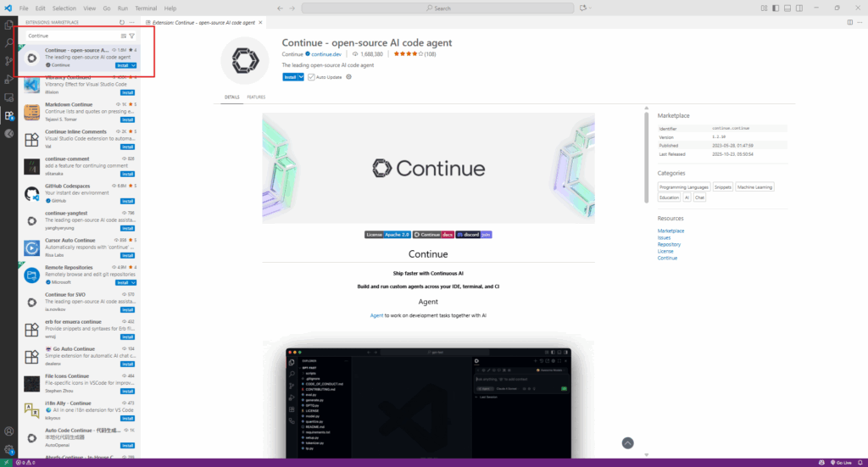The height and width of the screenshot is (467, 868).
Task: Open Source Control view in activity bar
Action: point(8,61)
